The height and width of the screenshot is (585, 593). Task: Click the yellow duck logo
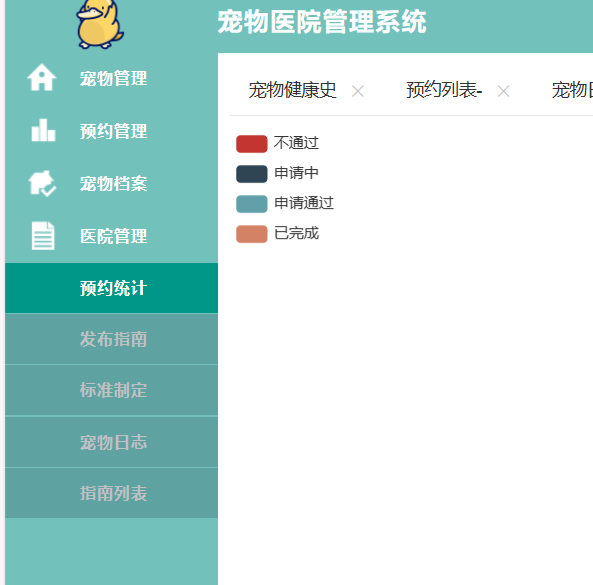pos(100,24)
